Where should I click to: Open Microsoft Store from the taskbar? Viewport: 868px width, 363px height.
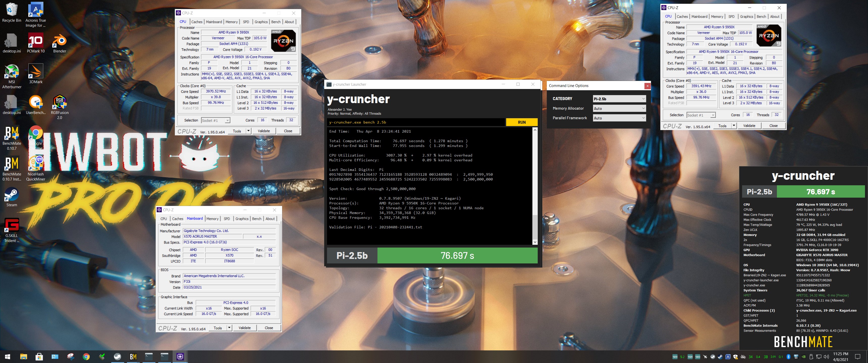click(39, 357)
